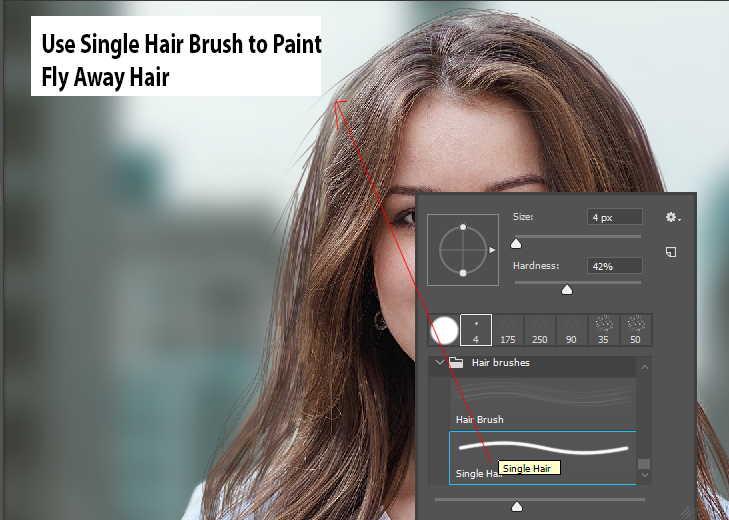This screenshot has height=520, width=729.
Task: Click the 'Size:' label text
Action: point(523,217)
